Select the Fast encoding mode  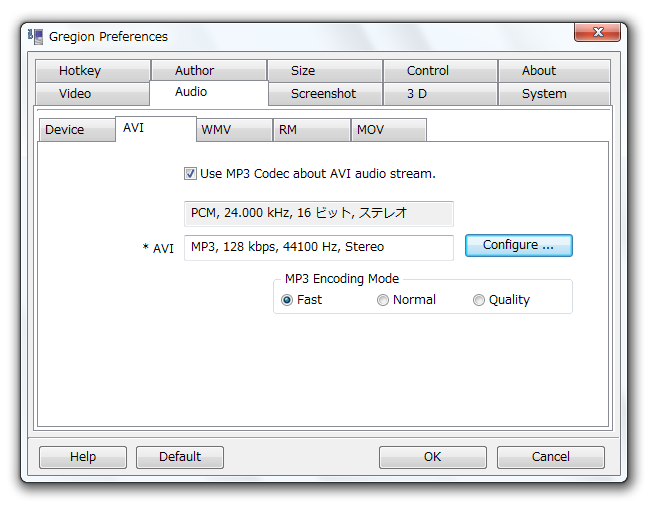point(287,300)
